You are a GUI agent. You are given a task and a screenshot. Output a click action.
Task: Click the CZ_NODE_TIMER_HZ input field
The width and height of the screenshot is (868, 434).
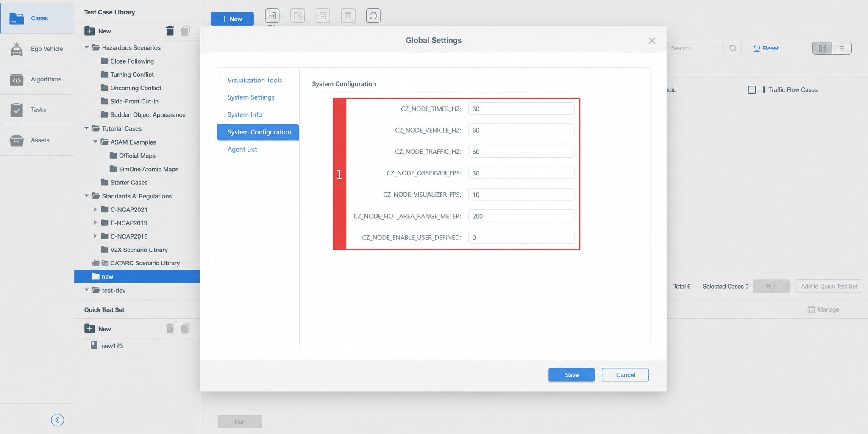point(521,109)
